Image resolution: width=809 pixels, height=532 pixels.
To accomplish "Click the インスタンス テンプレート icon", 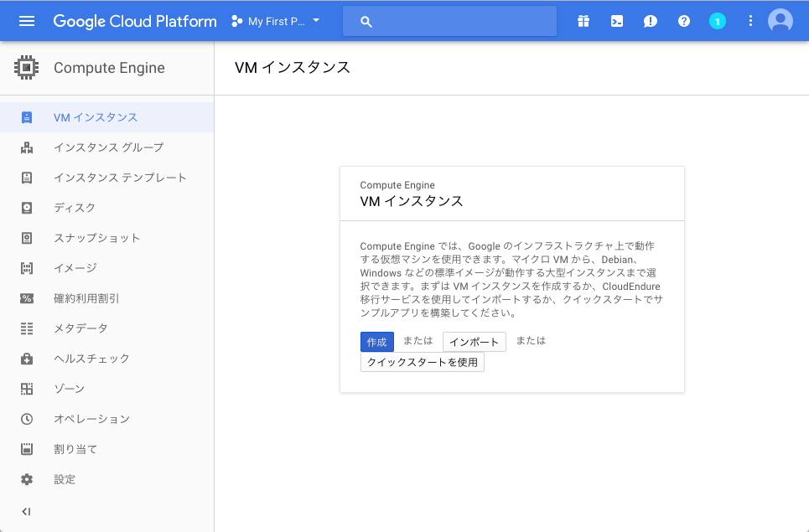I will 26,178.
